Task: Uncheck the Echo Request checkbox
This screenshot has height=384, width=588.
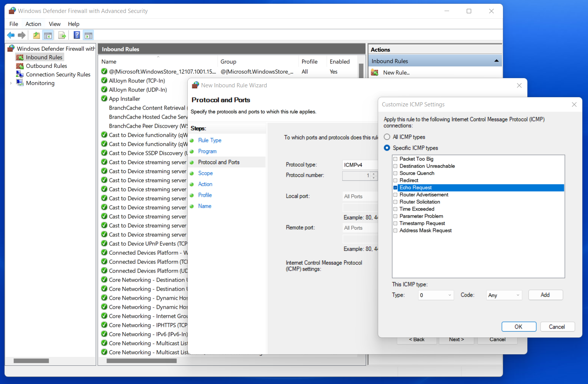Action: click(x=395, y=188)
